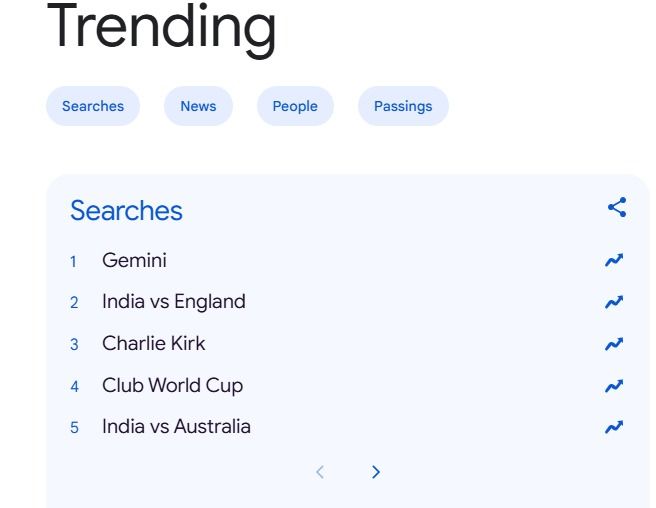Go to previous page of trending searches
656x508 pixels.
[320, 472]
